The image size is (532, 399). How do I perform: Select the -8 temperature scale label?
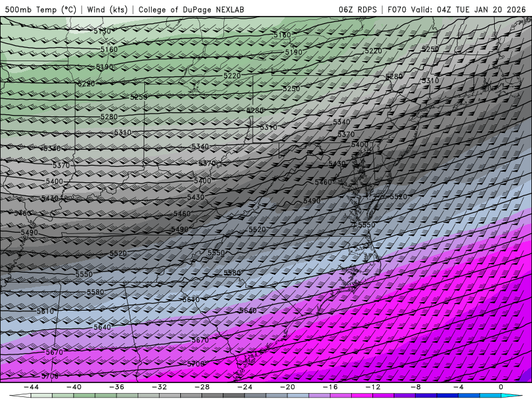pos(416,387)
